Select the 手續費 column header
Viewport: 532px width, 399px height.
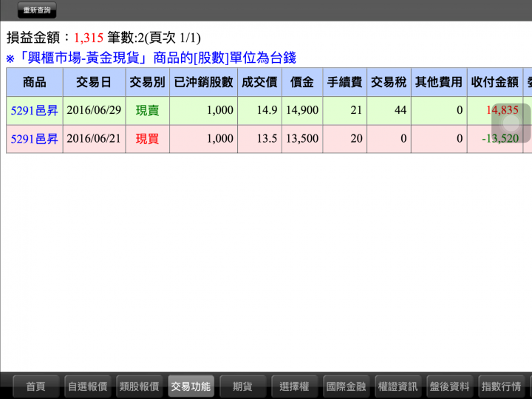coord(345,82)
